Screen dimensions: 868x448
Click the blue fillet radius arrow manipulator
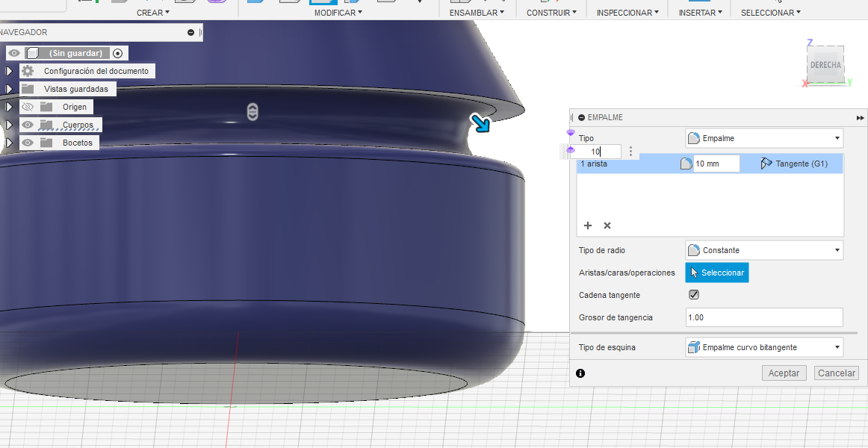coord(480,123)
